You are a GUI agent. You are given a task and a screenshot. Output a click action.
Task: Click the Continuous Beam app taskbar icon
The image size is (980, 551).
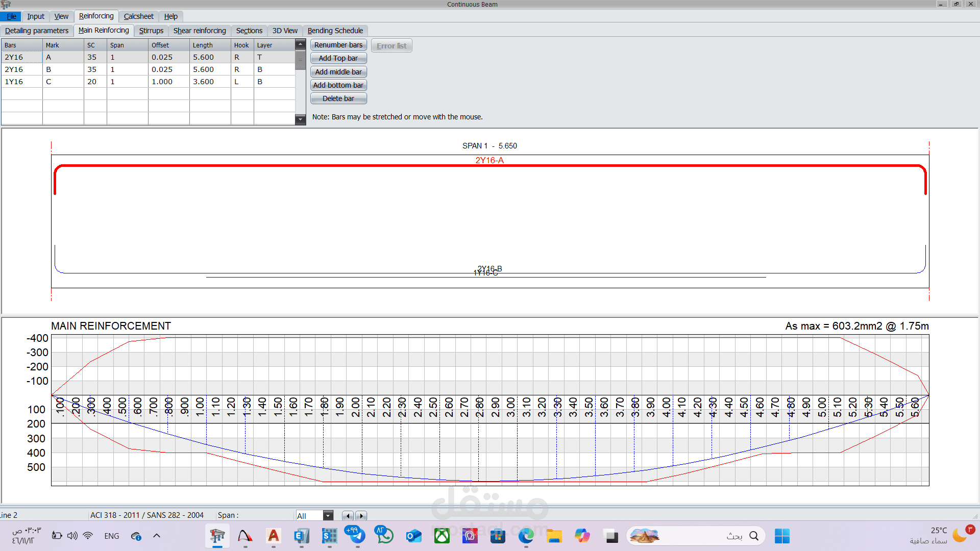click(217, 536)
